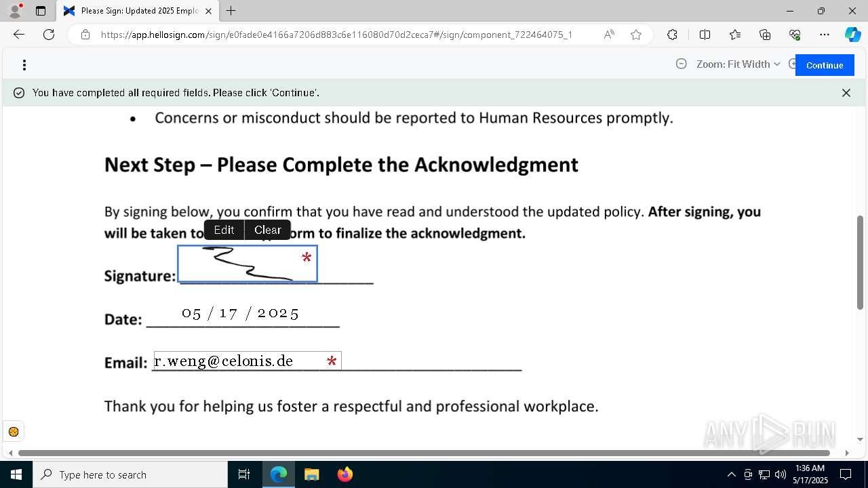Select the signature field box
Screen dimensions: 868x488
pos(248,264)
